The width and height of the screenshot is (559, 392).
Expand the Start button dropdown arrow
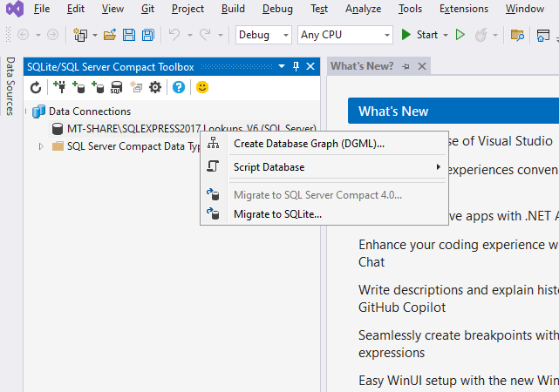[x=446, y=35]
